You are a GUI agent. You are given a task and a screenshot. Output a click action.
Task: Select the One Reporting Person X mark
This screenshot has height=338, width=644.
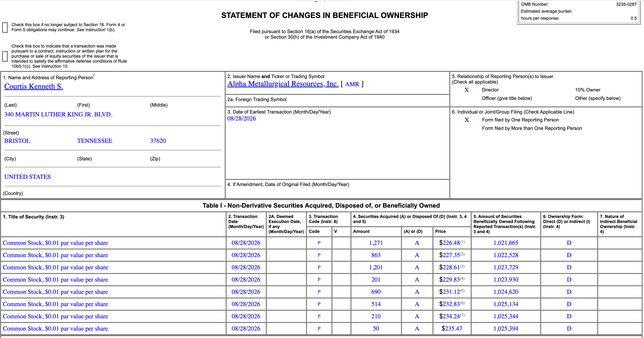467,120
